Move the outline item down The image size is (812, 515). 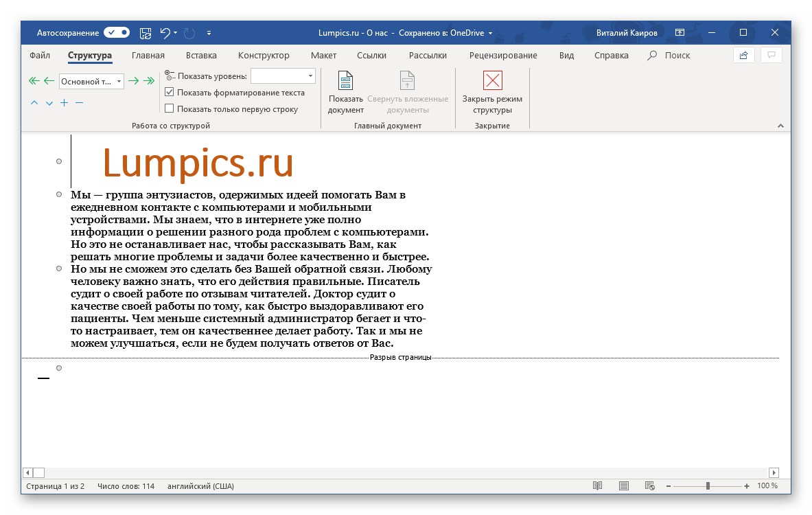tap(49, 103)
